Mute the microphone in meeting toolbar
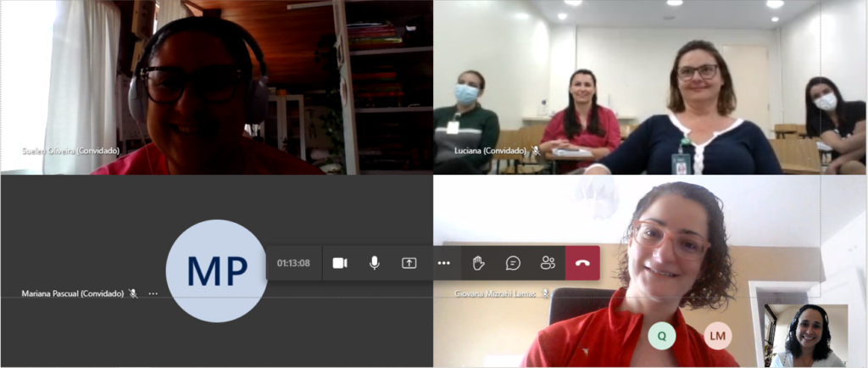Viewport: 868px width, 368px height. point(374,263)
